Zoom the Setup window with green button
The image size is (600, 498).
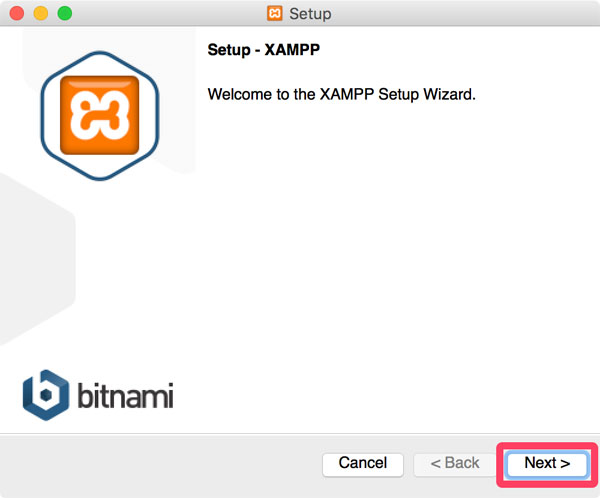tap(65, 13)
